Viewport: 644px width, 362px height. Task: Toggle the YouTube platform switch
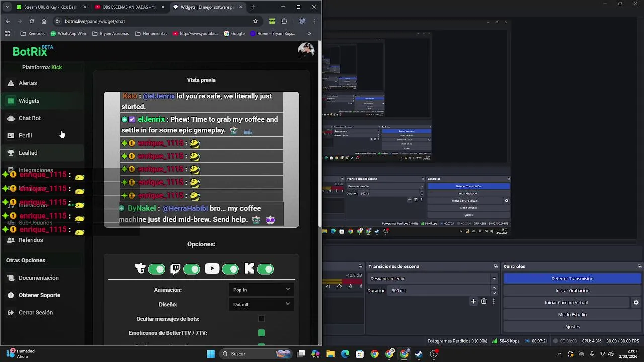pos(230,269)
